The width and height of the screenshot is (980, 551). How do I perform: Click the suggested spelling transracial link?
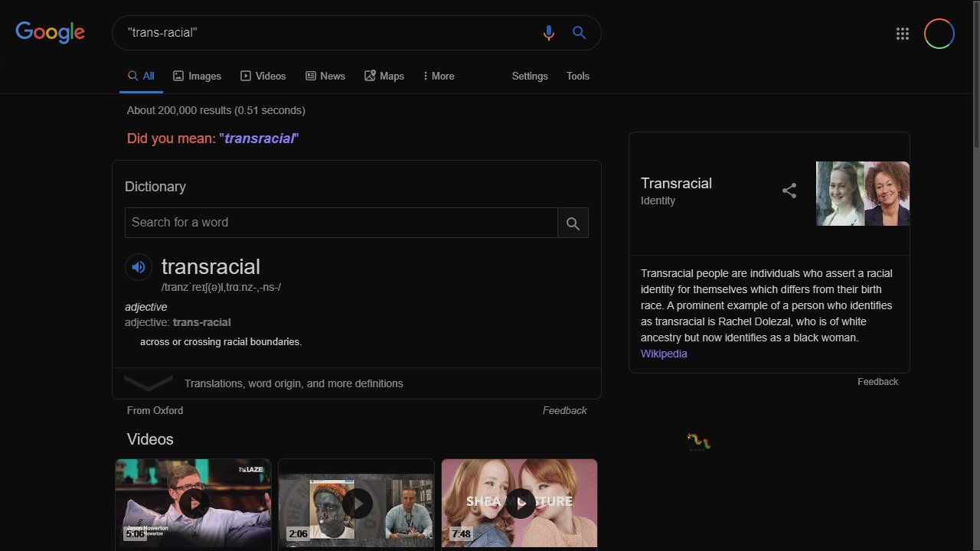(260, 139)
